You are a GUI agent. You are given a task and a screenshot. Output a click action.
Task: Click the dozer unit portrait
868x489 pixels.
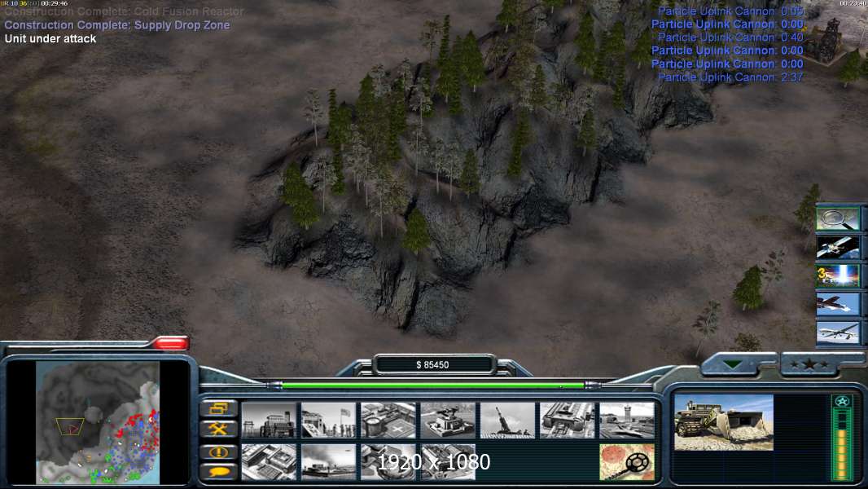724,422
